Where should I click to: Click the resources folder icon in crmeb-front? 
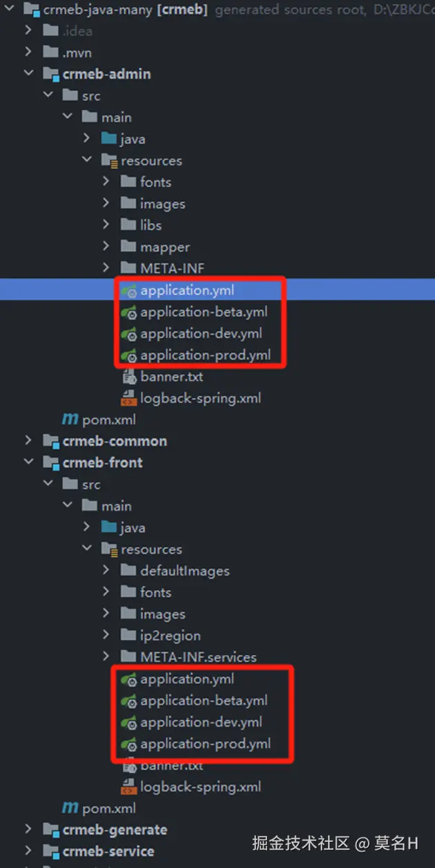[109, 549]
